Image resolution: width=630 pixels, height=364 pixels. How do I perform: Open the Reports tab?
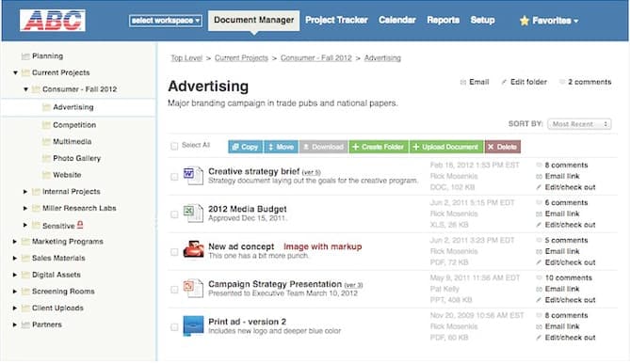coord(443,20)
